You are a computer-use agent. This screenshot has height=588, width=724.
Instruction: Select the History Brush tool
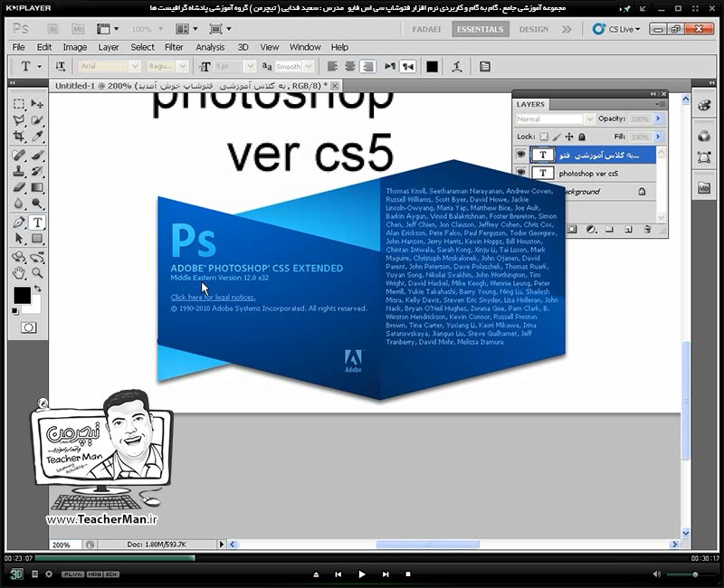pos(37,171)
